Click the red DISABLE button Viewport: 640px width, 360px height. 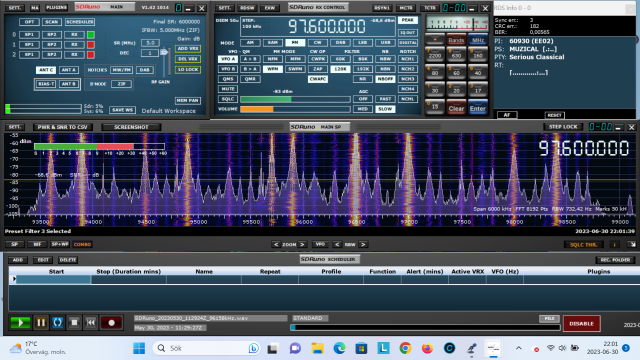[x=582, y=324]
